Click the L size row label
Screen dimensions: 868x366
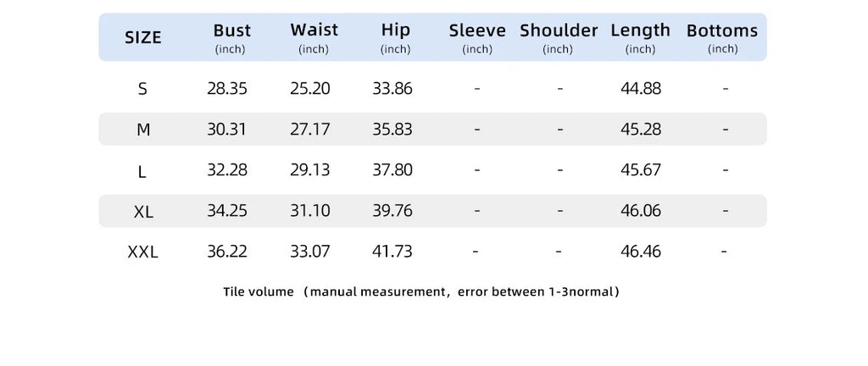coord(142,171)
